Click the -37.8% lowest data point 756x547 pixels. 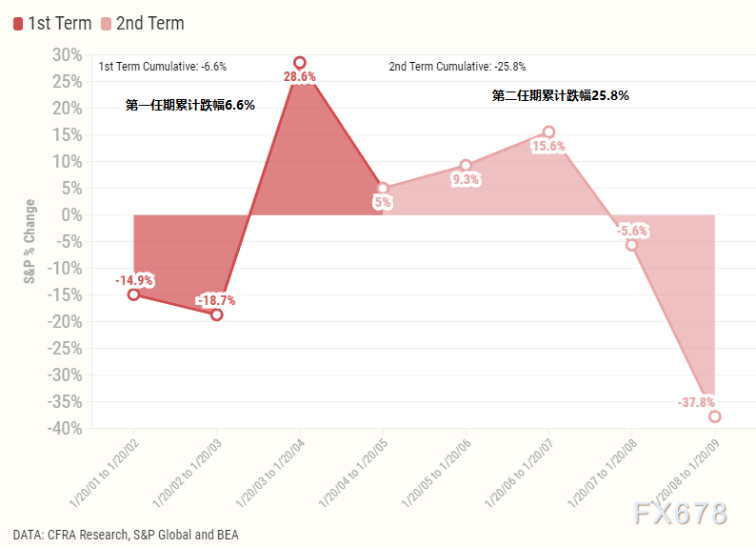coord(714,416)
